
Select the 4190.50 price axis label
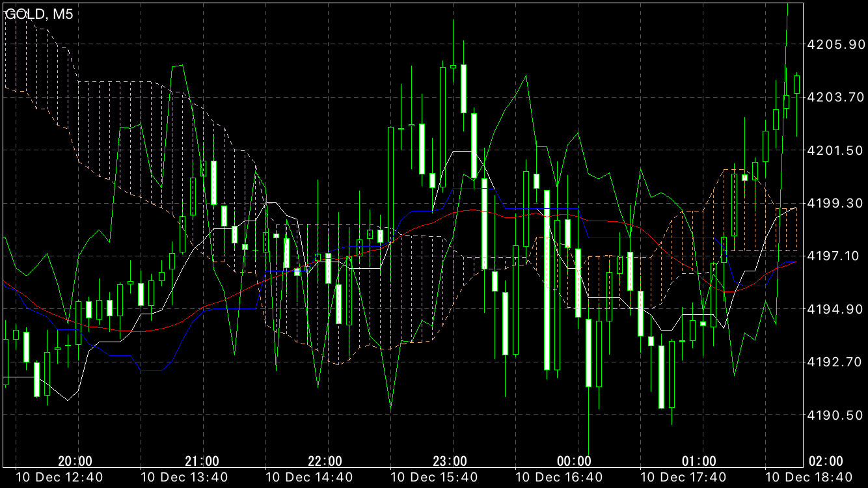834,414
